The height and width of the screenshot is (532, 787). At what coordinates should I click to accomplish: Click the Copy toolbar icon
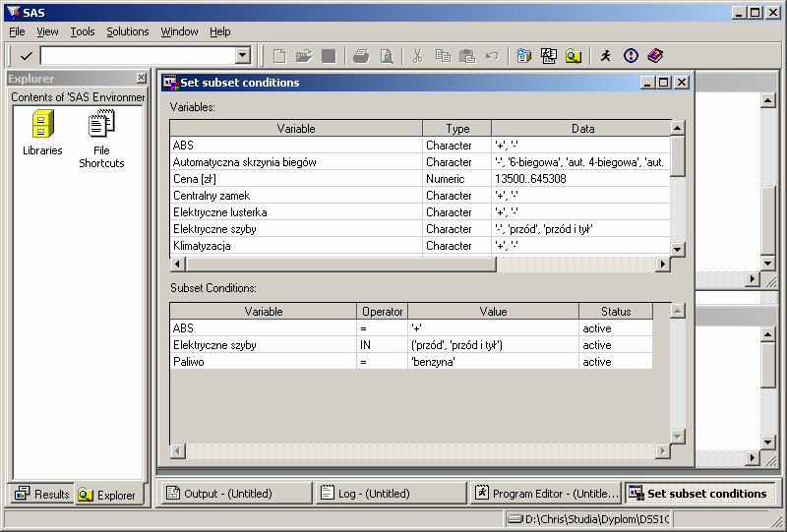click(x=443, y=56)
